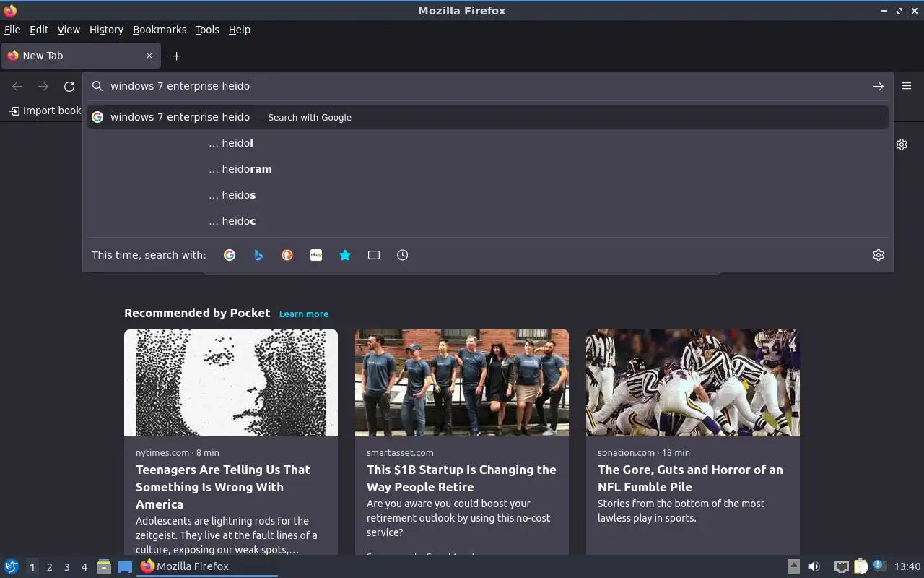This screenshot has height=578, width=924.
Task: Click the Back navigation arrow
Action: [x=17, y=86]
